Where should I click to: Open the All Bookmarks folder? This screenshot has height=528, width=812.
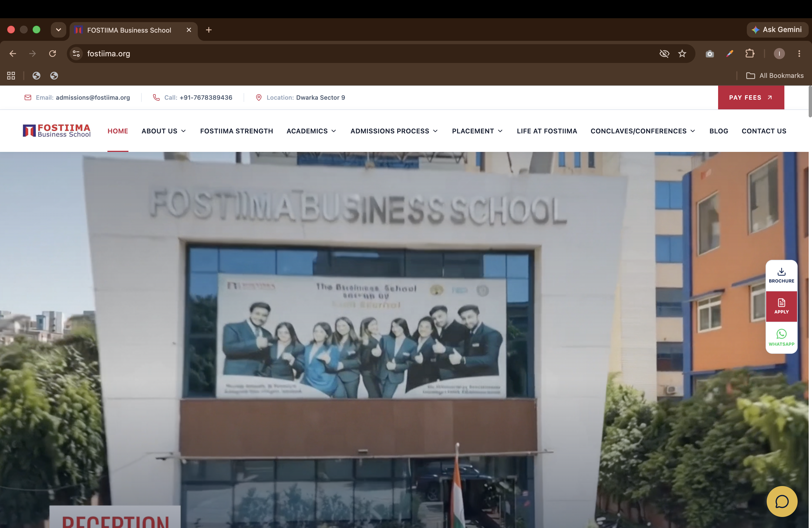pos(775,76)
